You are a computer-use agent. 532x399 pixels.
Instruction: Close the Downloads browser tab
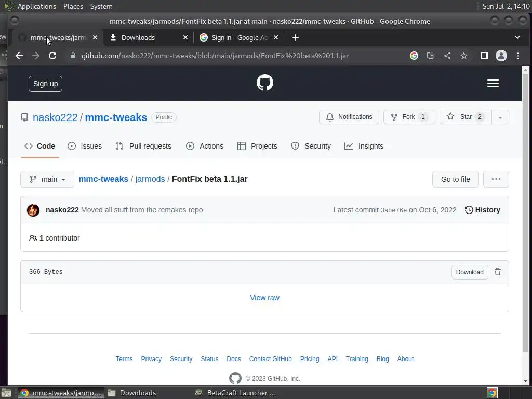pos(185,37)
